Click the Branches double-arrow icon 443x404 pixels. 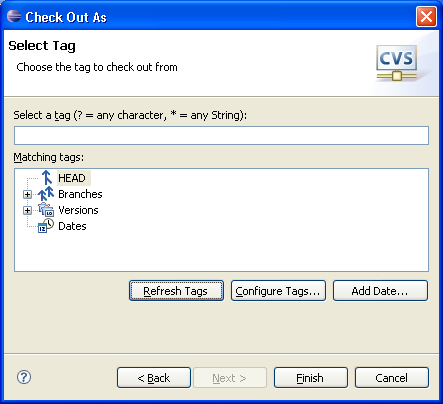click(46, 194)
